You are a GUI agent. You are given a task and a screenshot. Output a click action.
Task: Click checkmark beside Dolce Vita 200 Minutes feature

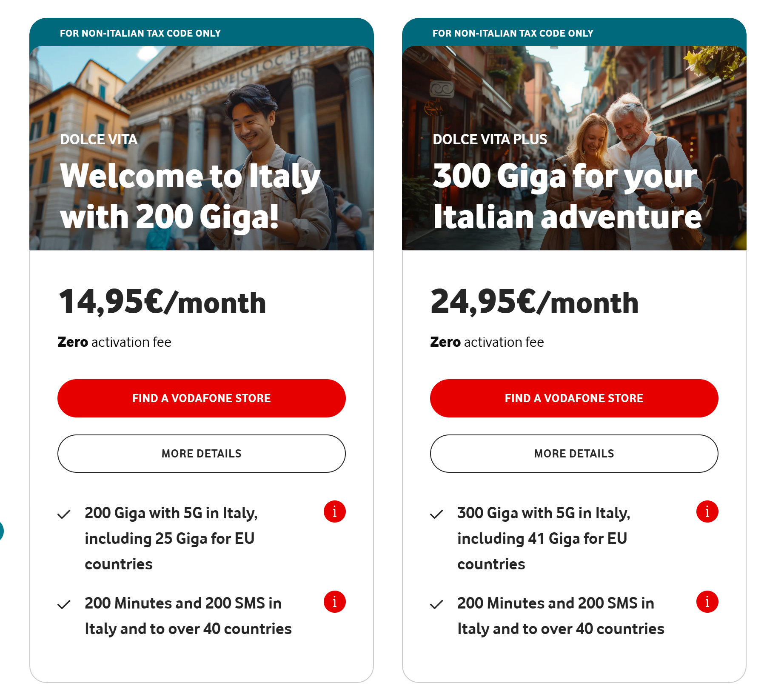click(64, 604)
